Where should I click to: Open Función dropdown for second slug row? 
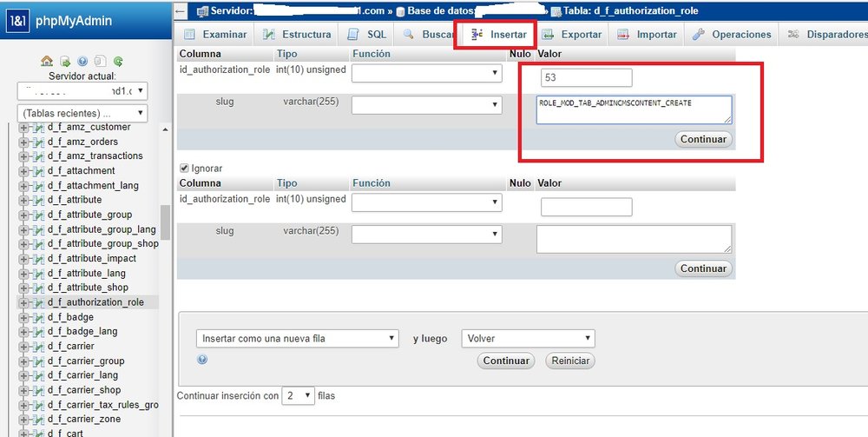(x=427, y=235)
